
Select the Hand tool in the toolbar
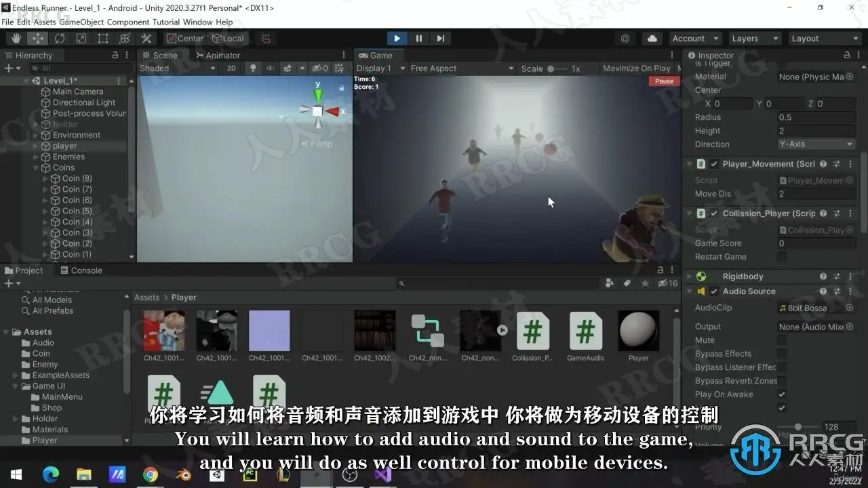[16, 39]
